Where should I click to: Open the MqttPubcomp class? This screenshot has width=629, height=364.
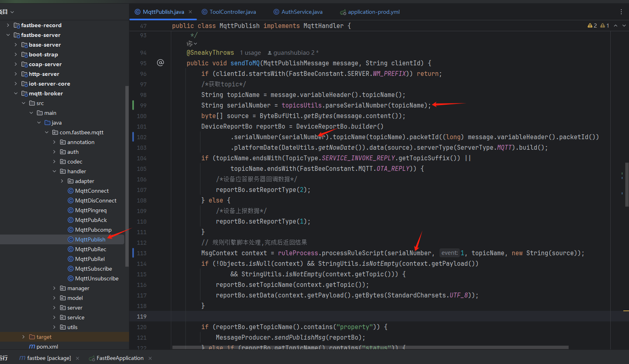[90, 230]
